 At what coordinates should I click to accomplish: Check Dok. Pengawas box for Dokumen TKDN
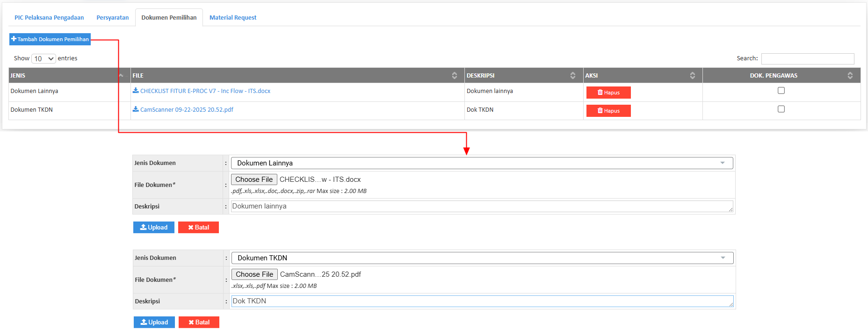point(781,109)
